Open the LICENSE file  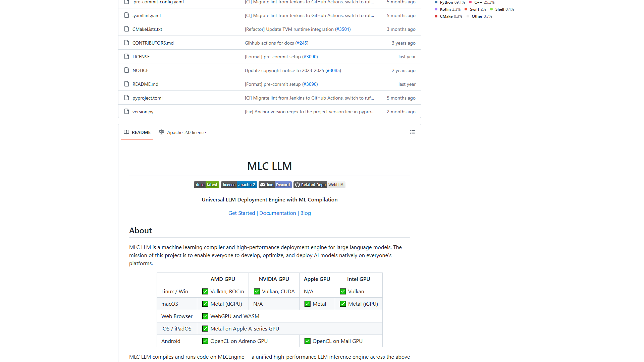[141, 57]
